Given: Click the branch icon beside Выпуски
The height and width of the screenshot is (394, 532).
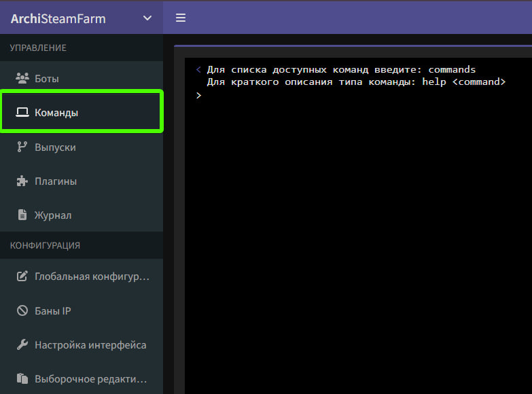Looking at the screenshot, I should [22, 147].
